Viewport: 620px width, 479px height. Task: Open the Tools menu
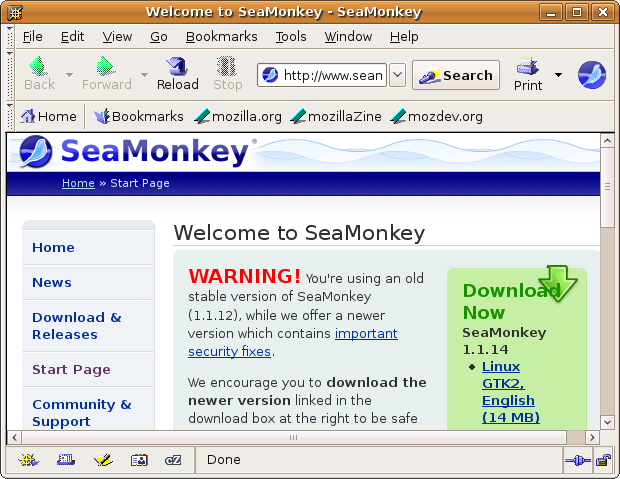pyautogui.click(x=291, y=36)
